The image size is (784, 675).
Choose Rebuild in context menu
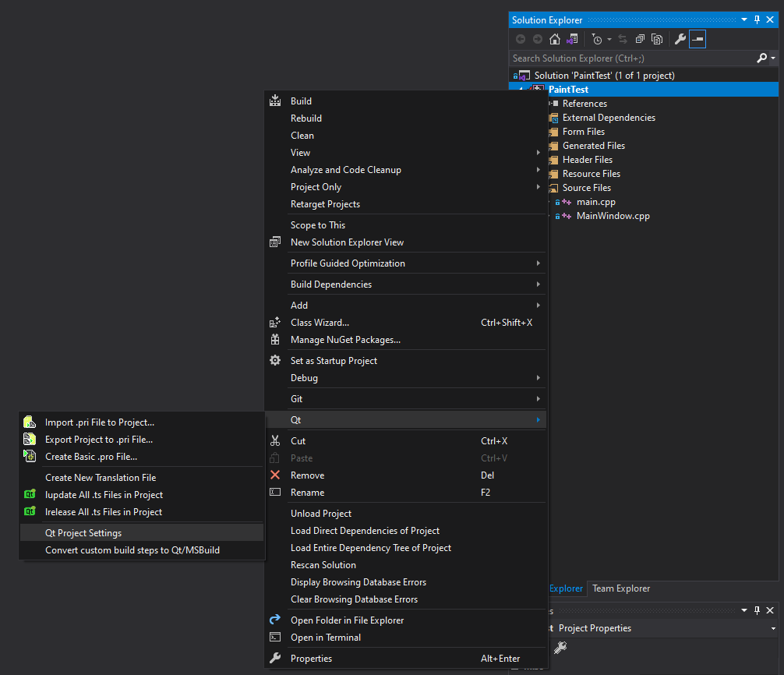406,118
